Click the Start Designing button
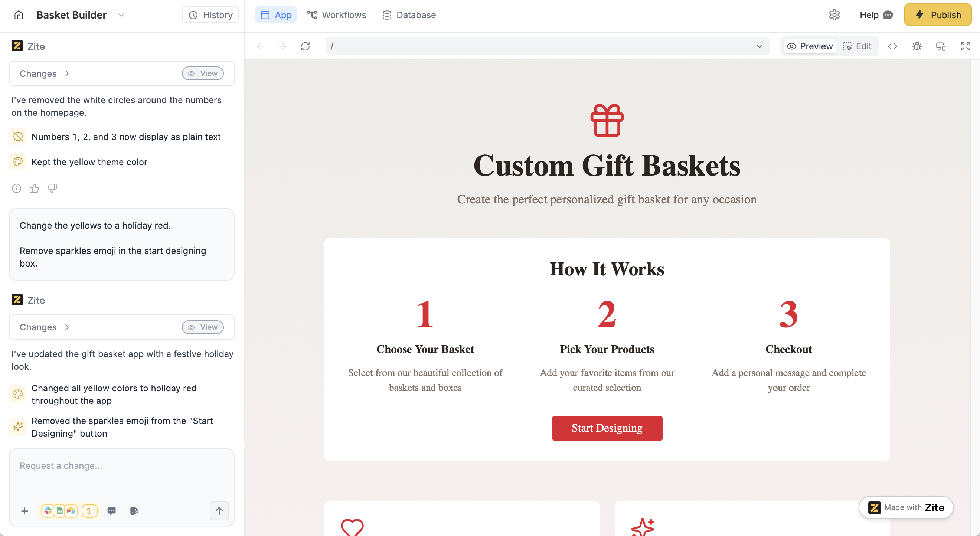This screenshot has height=536, width=980. (607, 428)
